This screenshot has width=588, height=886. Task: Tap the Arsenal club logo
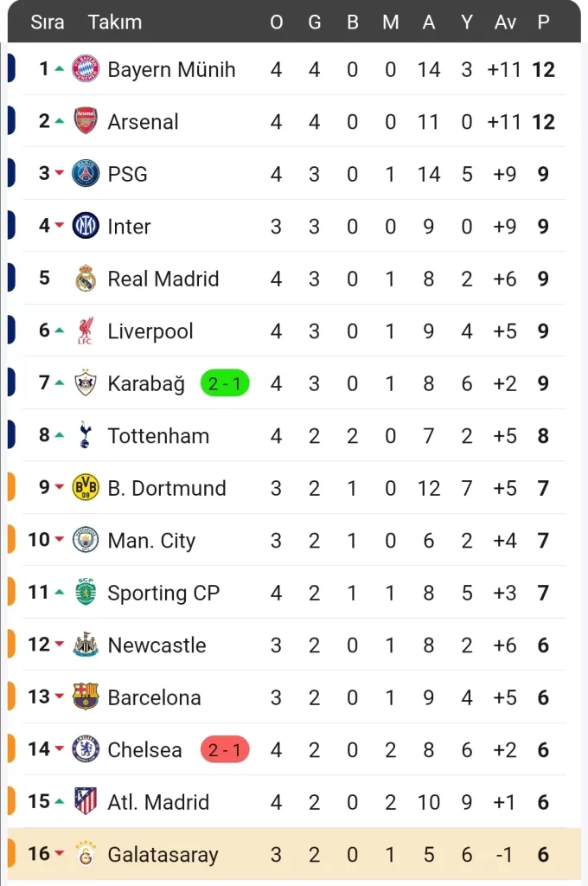pyautogui.click(x=86, y=121)
